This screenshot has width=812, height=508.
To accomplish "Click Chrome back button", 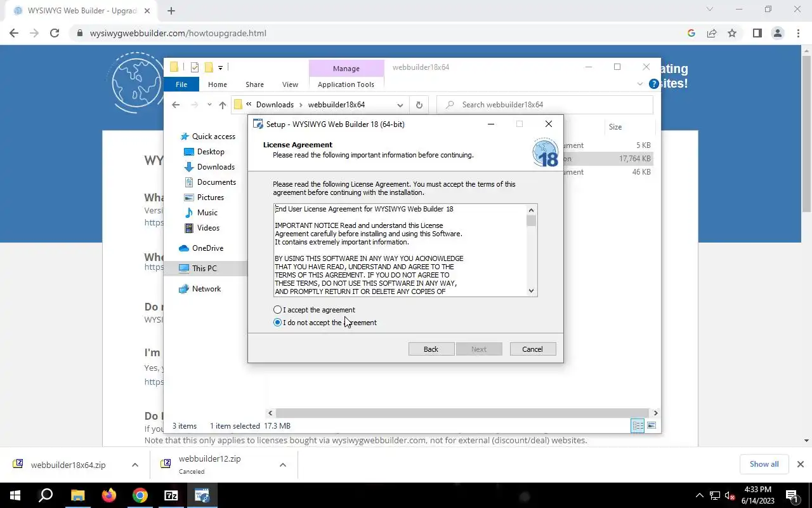I will coord(14,33).
